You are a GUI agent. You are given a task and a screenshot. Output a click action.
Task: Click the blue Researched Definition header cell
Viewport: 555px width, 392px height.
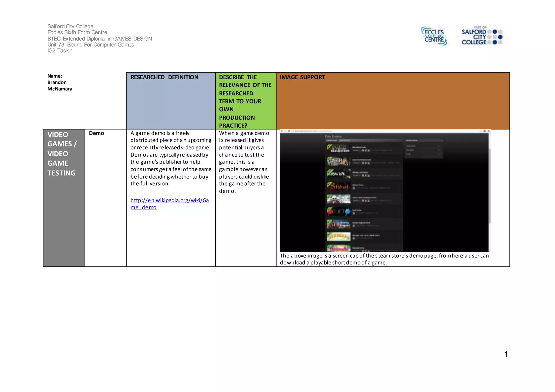171,101
